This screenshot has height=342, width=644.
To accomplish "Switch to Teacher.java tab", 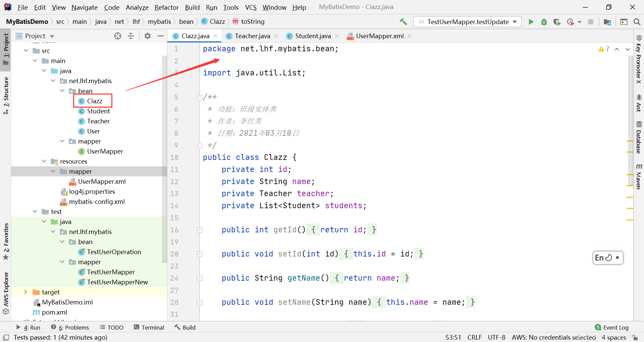I will 252,36.
